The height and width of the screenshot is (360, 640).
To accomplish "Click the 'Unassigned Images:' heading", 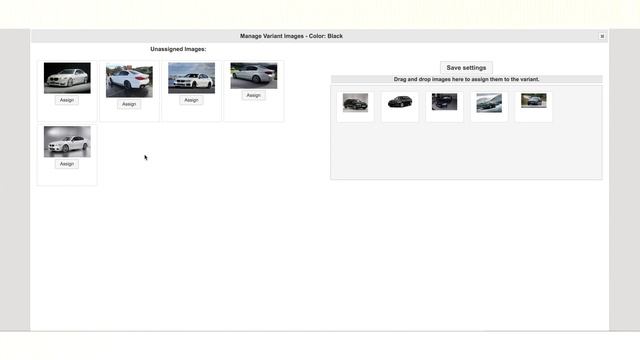I will click(178, 49).
